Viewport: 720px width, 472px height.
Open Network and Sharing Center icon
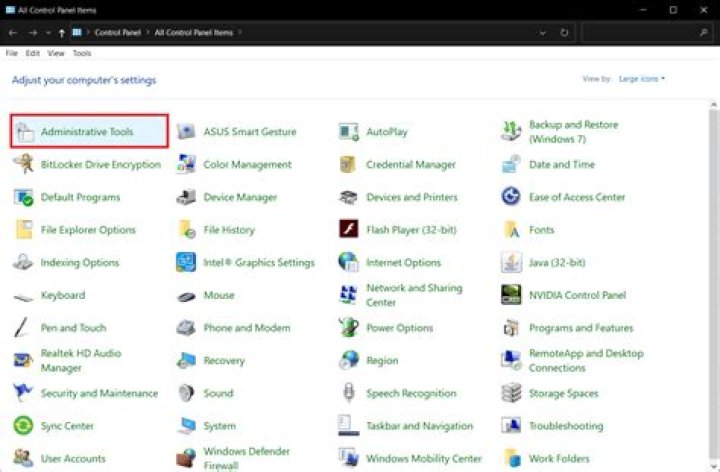(349, 295)
